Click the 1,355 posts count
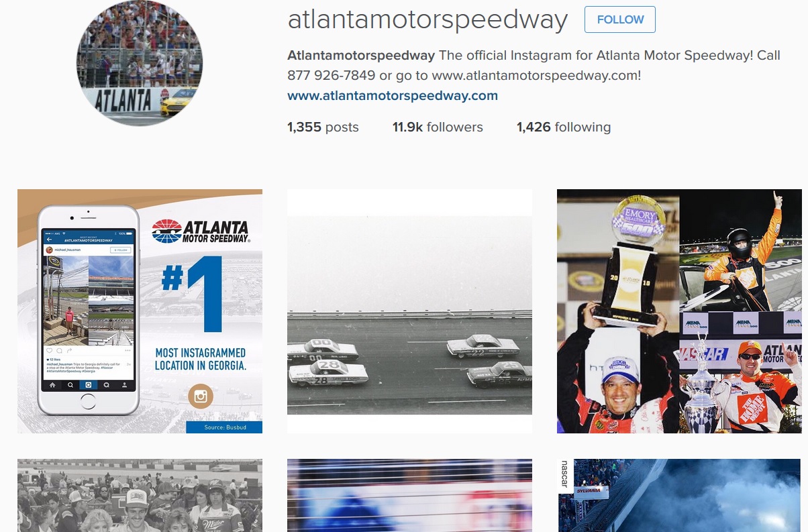This screenshot has width=808, height=532. tap(323, 127)
